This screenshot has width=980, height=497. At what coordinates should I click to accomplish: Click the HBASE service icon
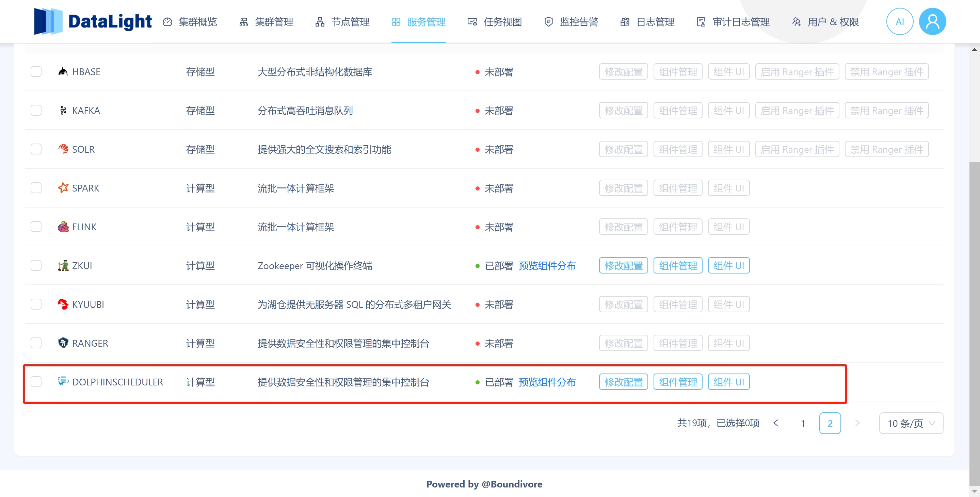(63, 71)
